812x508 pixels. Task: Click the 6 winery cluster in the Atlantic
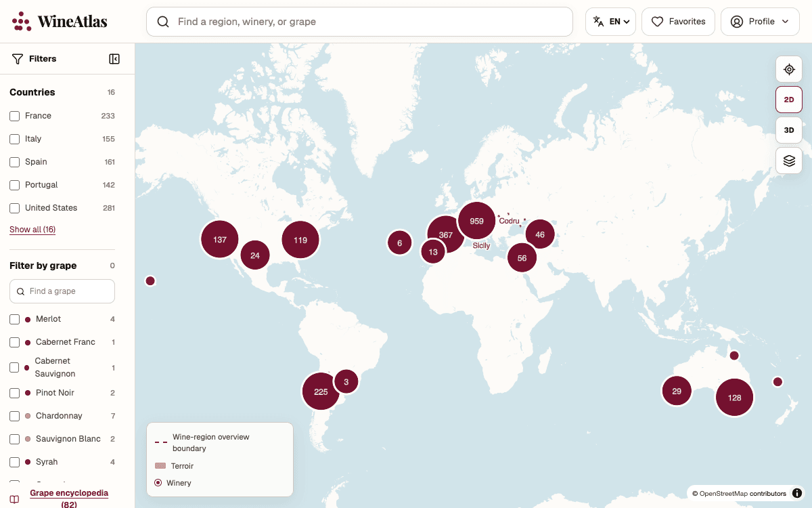[400, 242]
